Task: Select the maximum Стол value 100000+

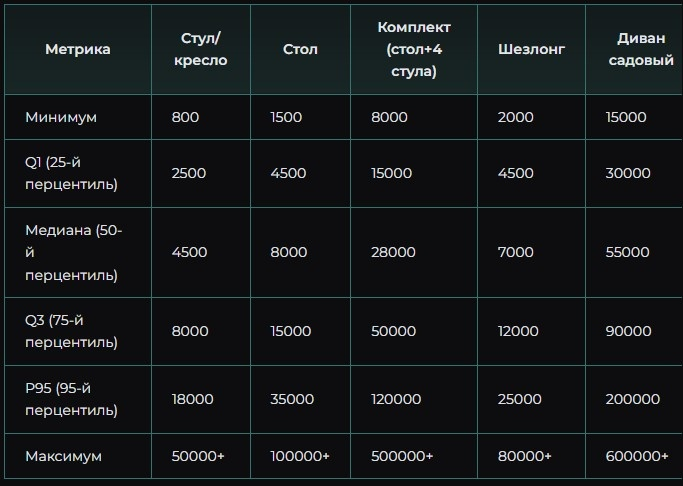Action: 300,456
